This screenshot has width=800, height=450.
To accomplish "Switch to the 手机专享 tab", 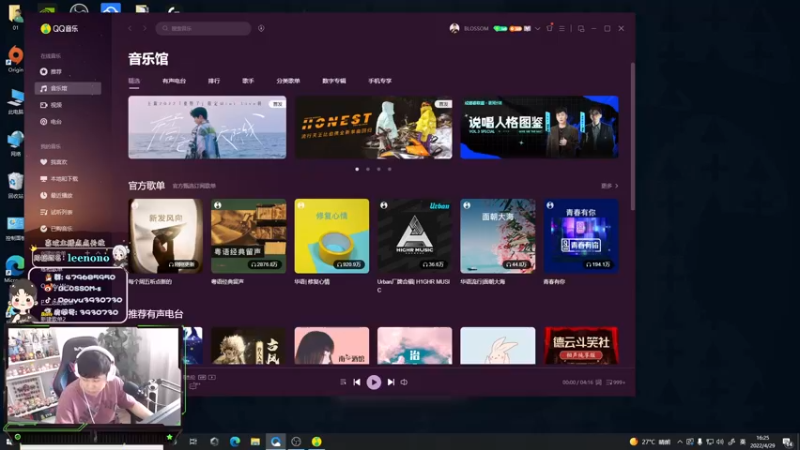I will pyautogui.click(x=380, y=81).
